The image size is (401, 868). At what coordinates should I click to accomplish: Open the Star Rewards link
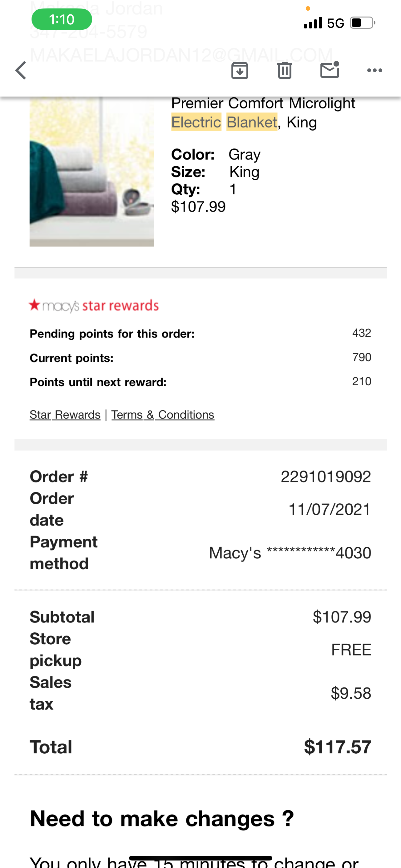point(65,415)
